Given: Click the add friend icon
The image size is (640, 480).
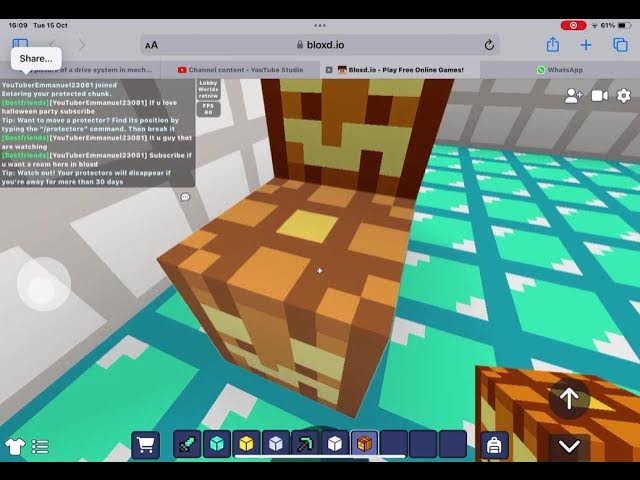Looking at the screenshot, I should tap(573, 95).
